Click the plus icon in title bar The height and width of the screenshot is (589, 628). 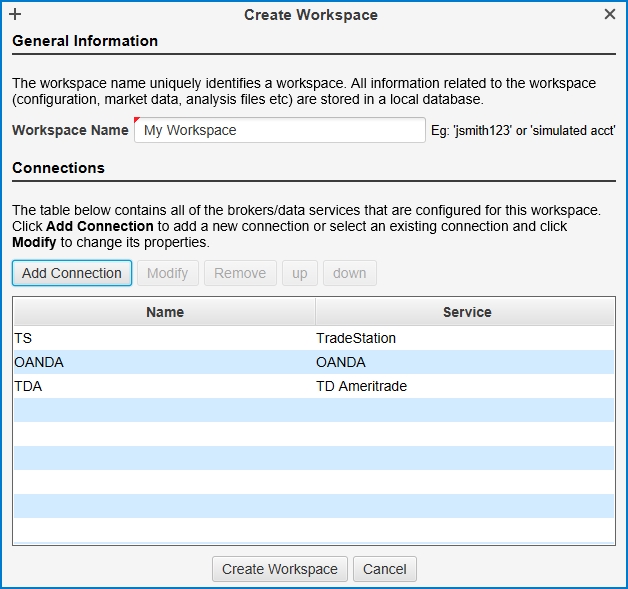[15, 15]
